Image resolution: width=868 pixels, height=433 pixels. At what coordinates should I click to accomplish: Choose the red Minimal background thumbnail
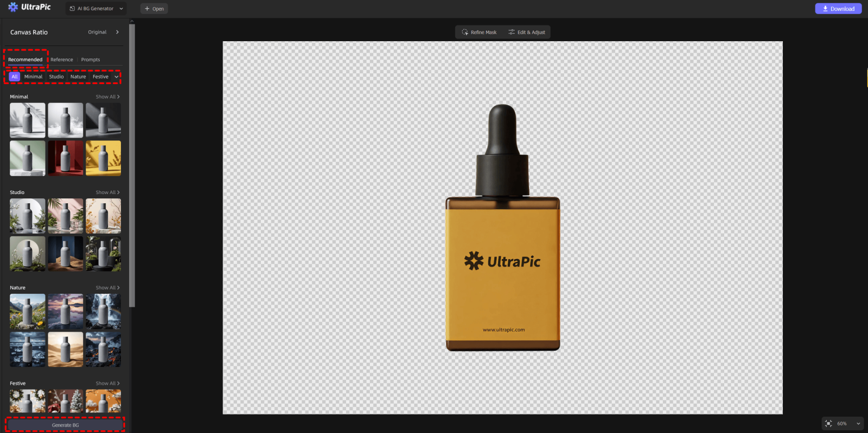pyautogui.click(x=65, y=158)
